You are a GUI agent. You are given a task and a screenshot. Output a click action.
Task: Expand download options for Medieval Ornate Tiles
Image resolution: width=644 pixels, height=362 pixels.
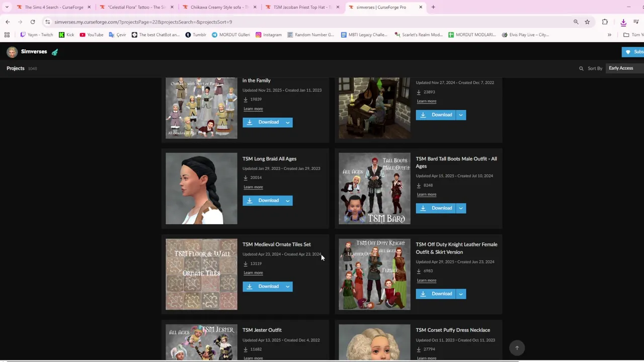(288, 286)
